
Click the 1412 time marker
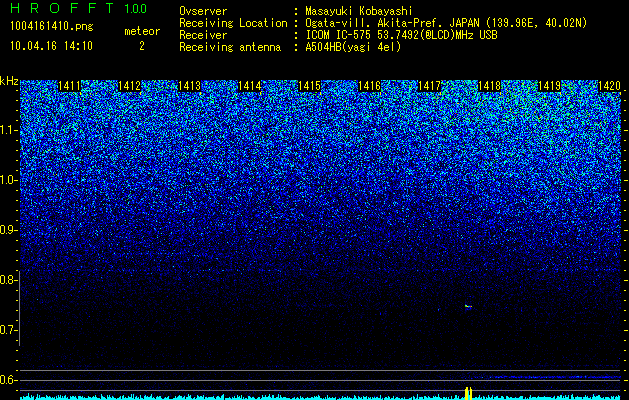coord(129,86)
